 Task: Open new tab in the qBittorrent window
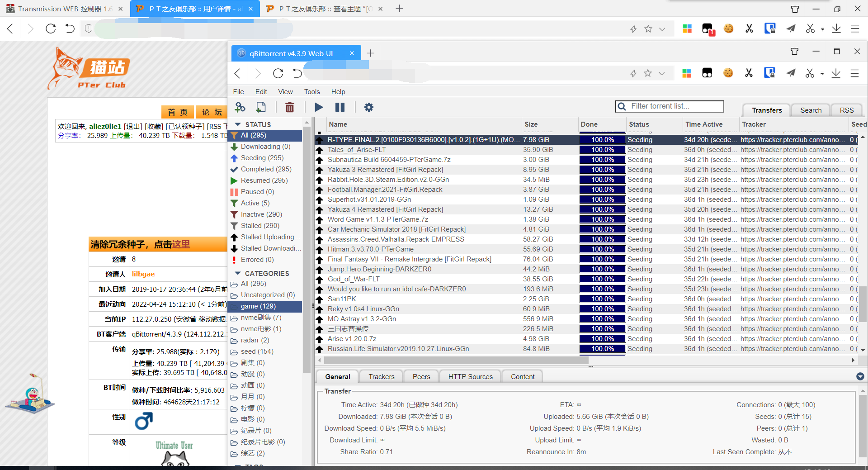click(x=370, y=53)
